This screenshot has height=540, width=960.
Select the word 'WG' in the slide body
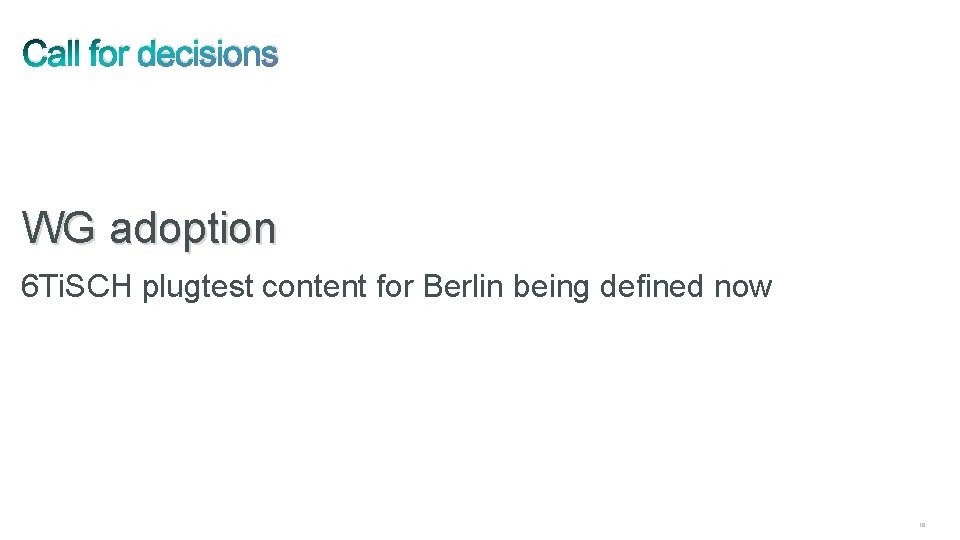58,227
